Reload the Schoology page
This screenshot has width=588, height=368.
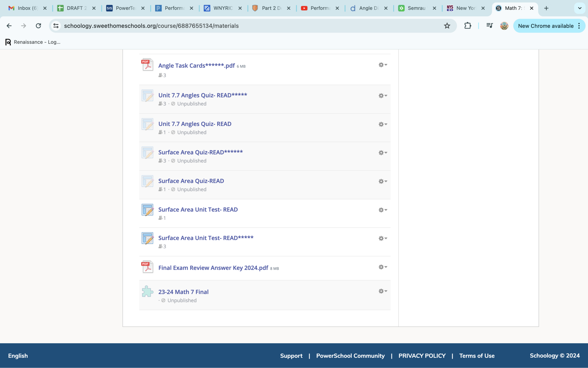38,26
